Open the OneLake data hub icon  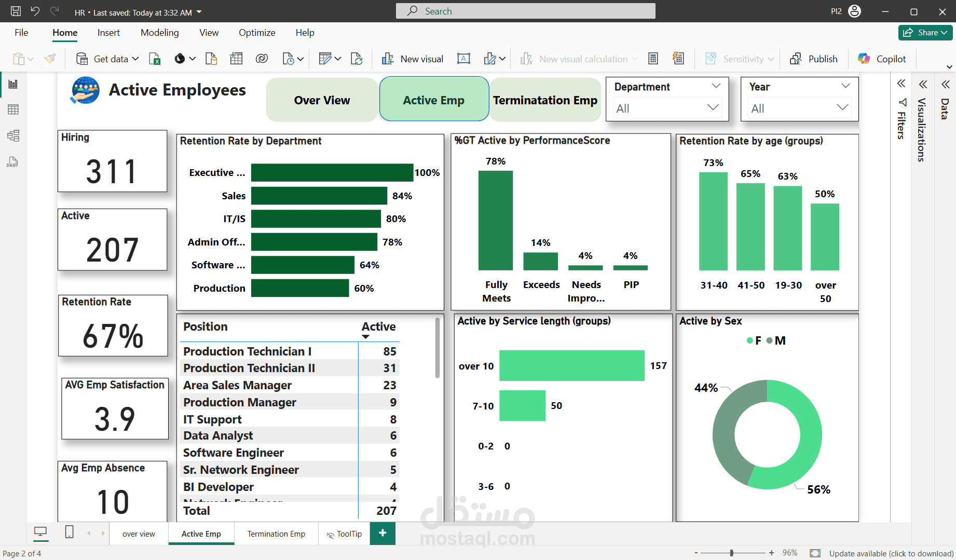click(x=180, y=59)
